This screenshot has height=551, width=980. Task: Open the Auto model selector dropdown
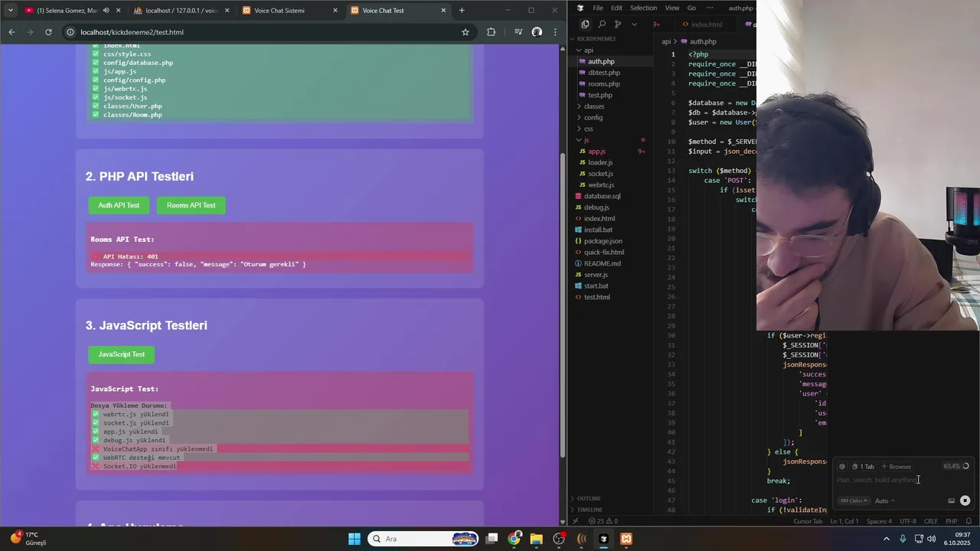click(x=885, y=500)
